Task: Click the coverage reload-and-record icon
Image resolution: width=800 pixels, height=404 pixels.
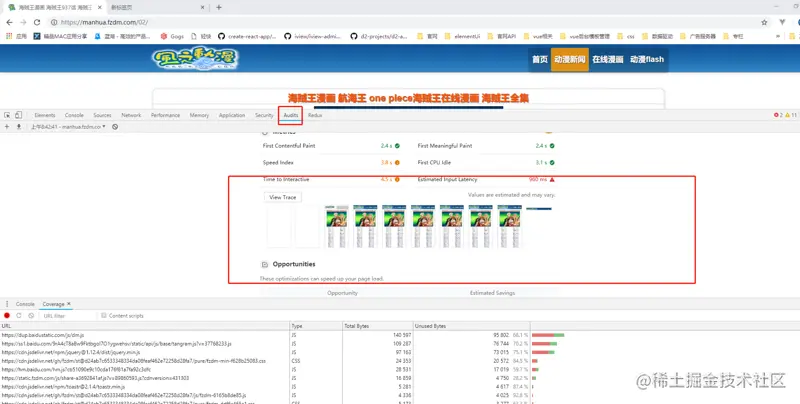Action: click(x=19, y=316)
